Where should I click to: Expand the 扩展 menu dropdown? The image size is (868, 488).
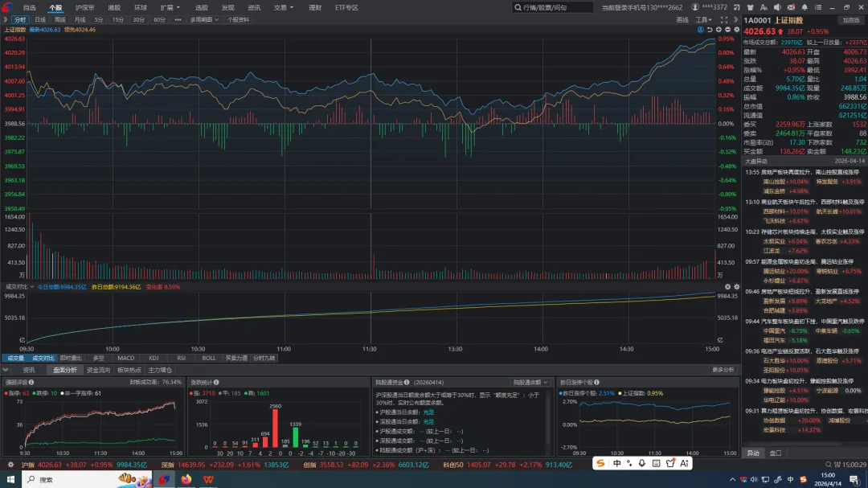(x=170, y=8)
